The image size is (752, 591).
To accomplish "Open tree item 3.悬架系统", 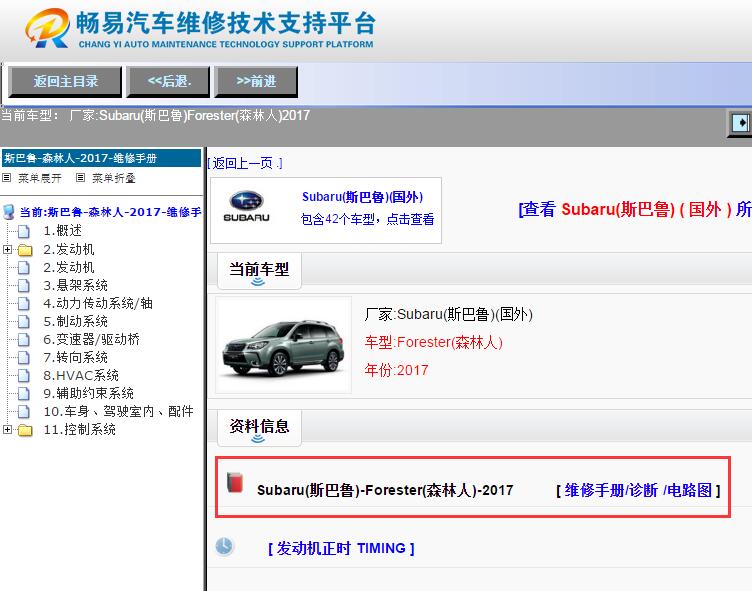I will [75, 285].
